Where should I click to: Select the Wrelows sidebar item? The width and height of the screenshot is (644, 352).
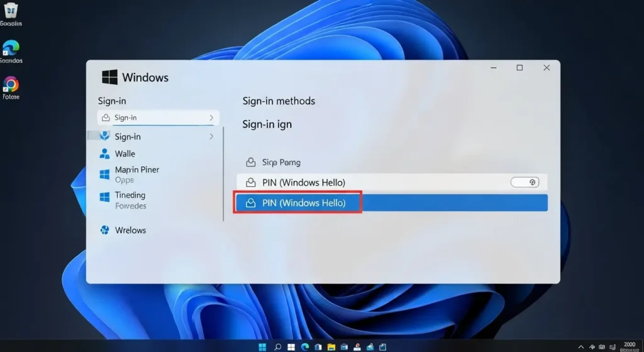pos(123,230)
